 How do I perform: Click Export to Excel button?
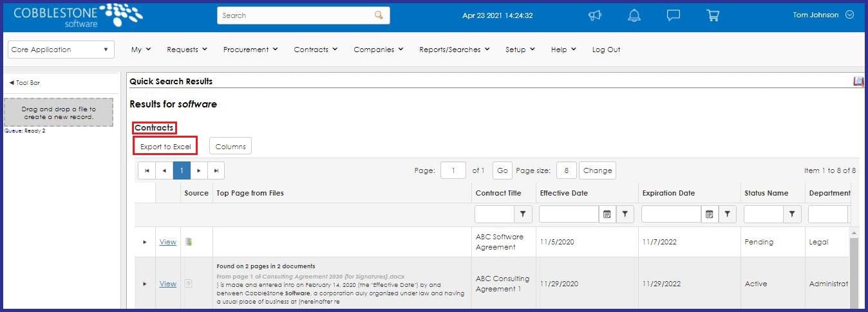coord(165,147)
